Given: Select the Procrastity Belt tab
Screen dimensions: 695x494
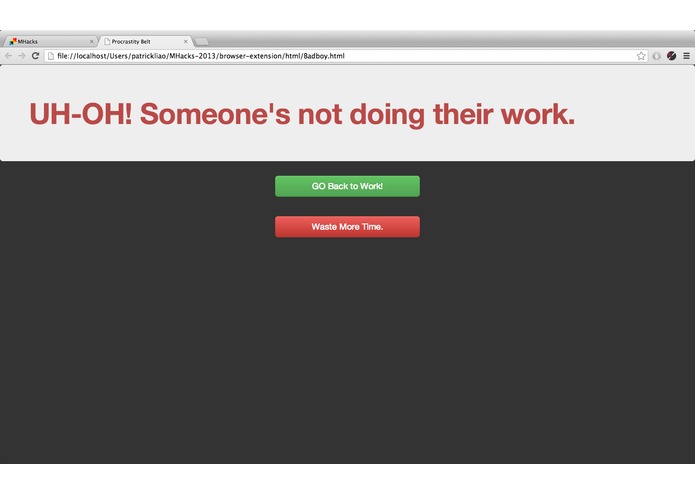Looking at the screenshot, I should [x=145, y=41].
